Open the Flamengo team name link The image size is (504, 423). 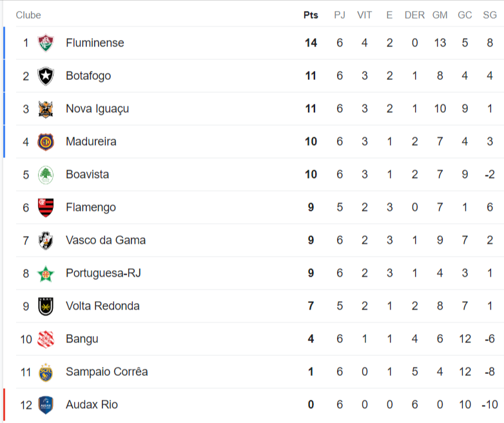pos(91,208)
